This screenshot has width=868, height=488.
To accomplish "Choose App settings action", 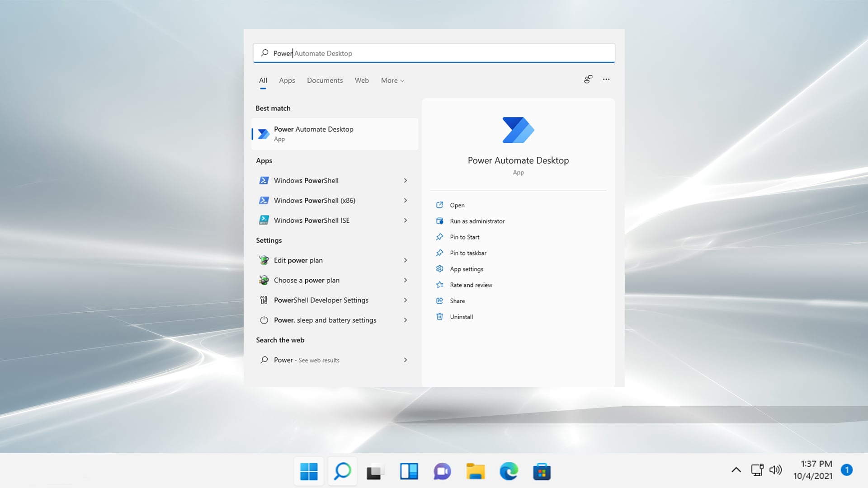I will (466, 269).
